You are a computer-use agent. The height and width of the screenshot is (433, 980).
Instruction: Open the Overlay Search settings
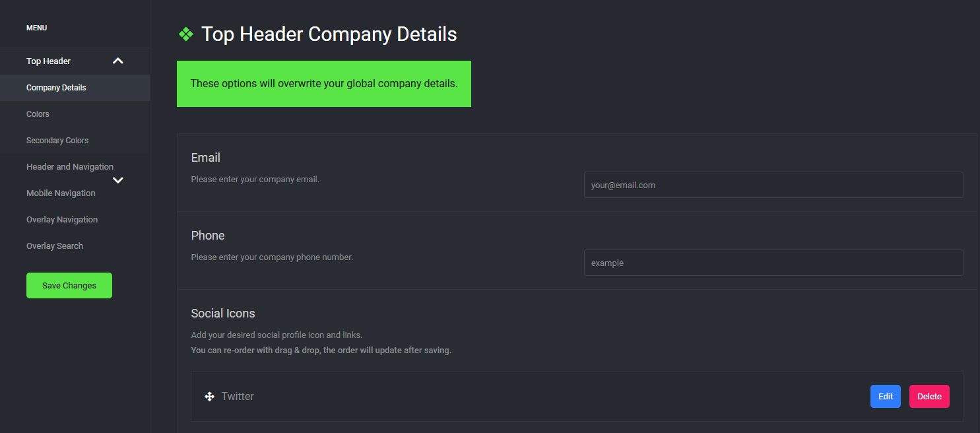[54, 246]
